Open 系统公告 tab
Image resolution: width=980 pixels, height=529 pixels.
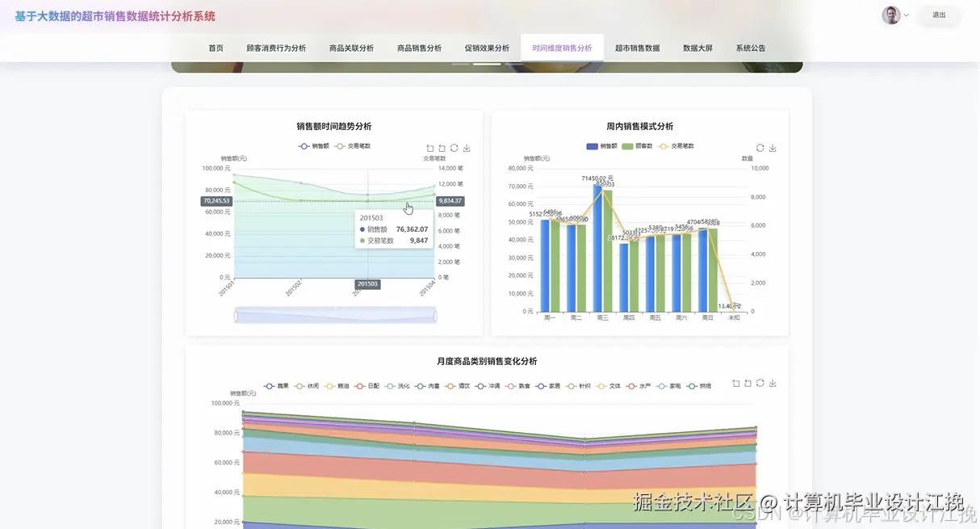point(751,48)
